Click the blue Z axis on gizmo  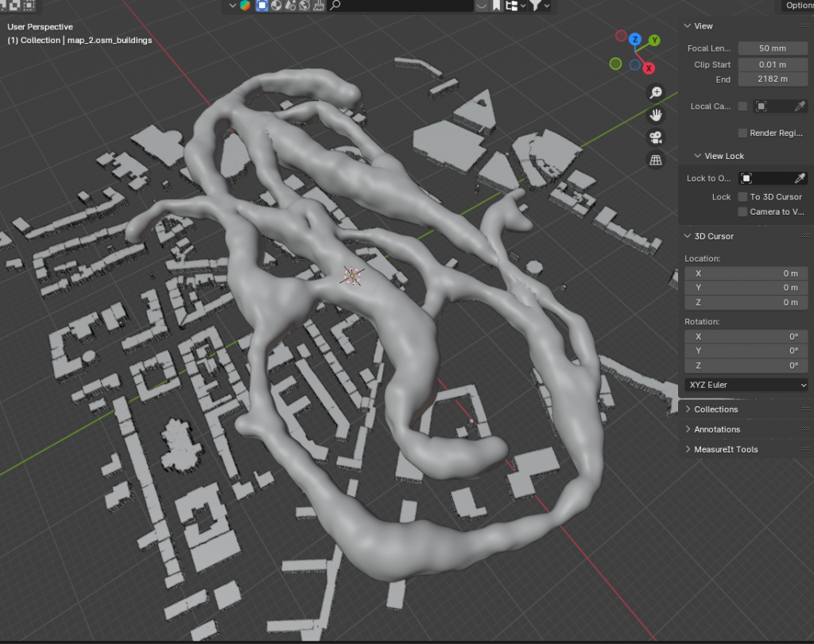[x=635, y=39]
